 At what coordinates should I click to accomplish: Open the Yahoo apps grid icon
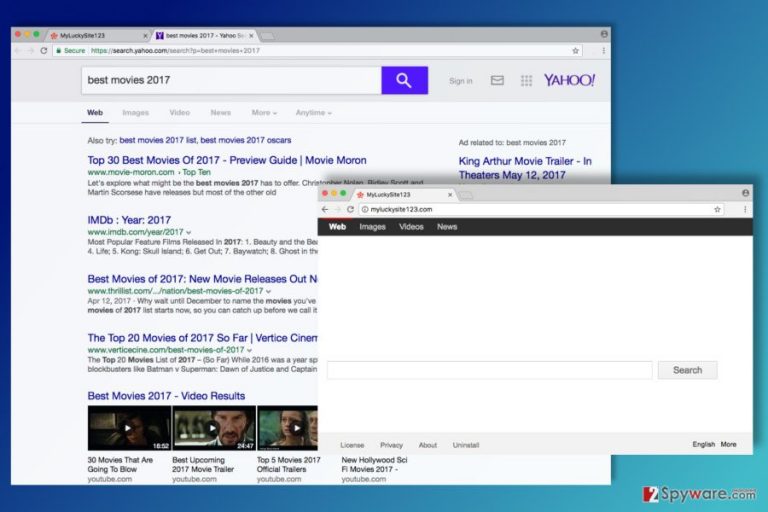526,80
